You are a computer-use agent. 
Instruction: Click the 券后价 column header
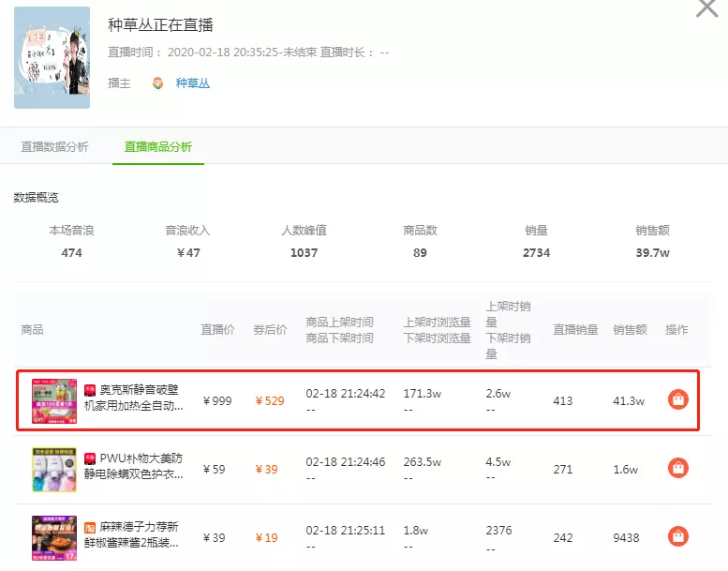(x=270, y=330)
